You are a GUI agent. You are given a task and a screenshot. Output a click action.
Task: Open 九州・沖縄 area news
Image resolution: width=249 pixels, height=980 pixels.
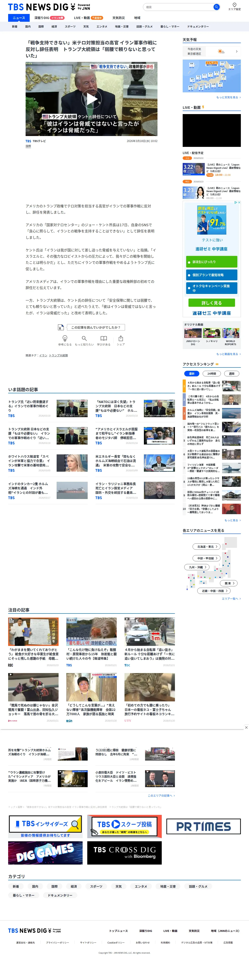pos(197,567)
